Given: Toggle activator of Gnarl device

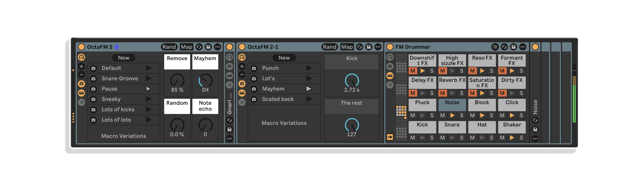Looking at the screenshot, I should point(229,47).
